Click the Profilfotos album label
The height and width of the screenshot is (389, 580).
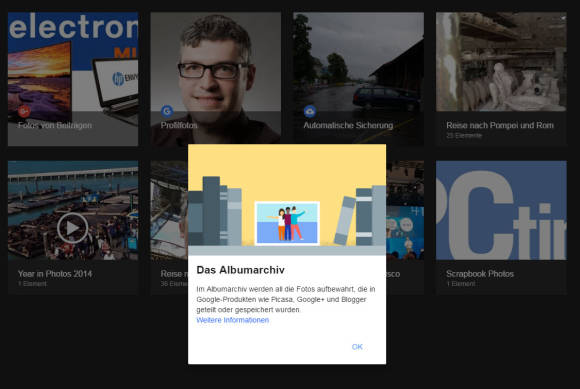(x=179, y=125)
